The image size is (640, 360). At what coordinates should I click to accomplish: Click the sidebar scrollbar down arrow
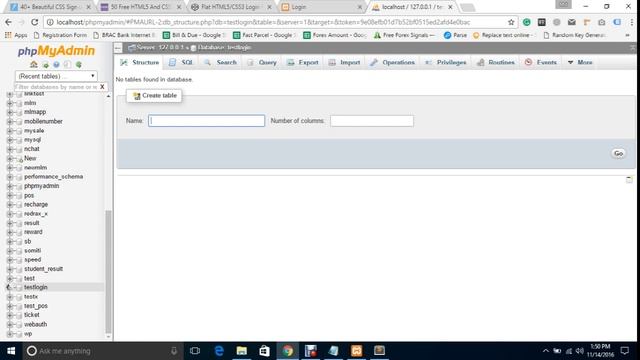point(108,337)
